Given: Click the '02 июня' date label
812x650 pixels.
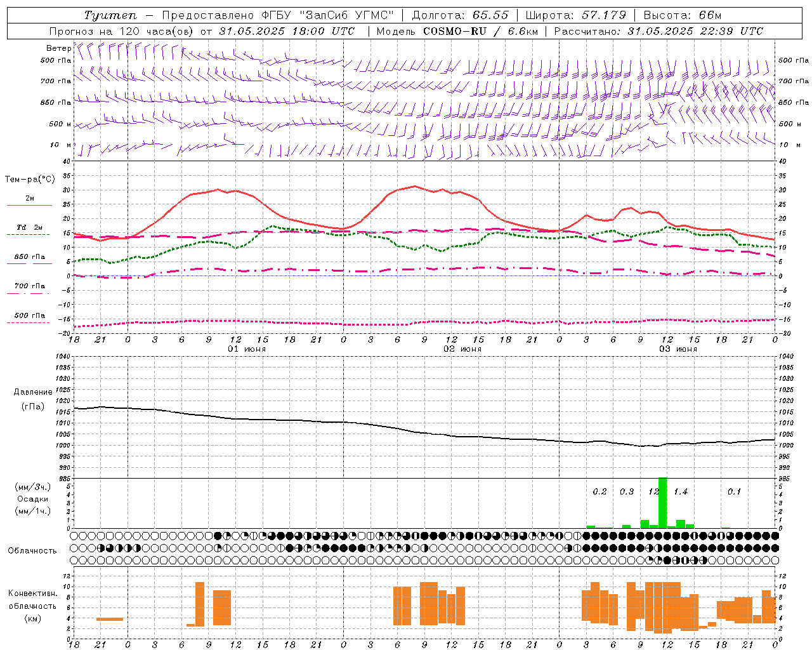Looking at the screenshot, I should (462, 349).
